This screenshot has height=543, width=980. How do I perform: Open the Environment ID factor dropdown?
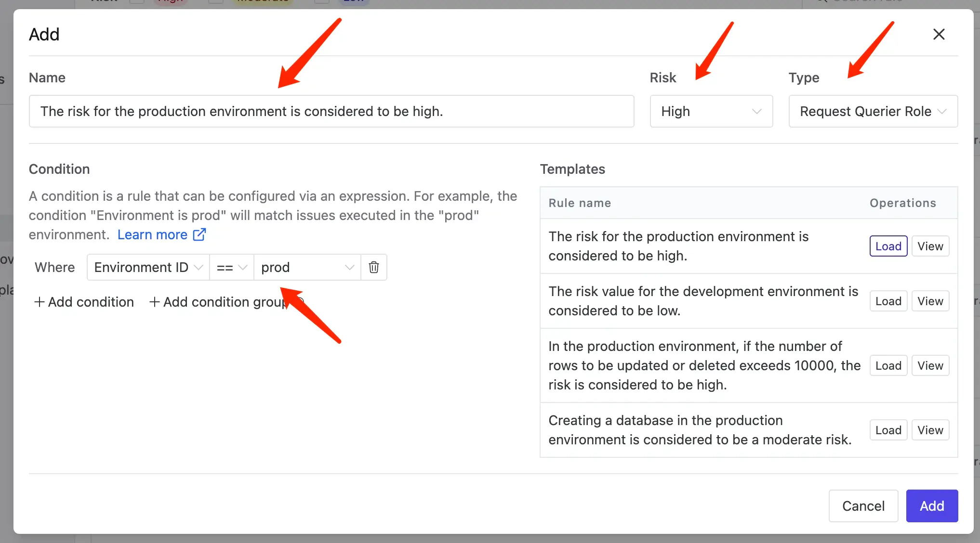coord(148,267)
